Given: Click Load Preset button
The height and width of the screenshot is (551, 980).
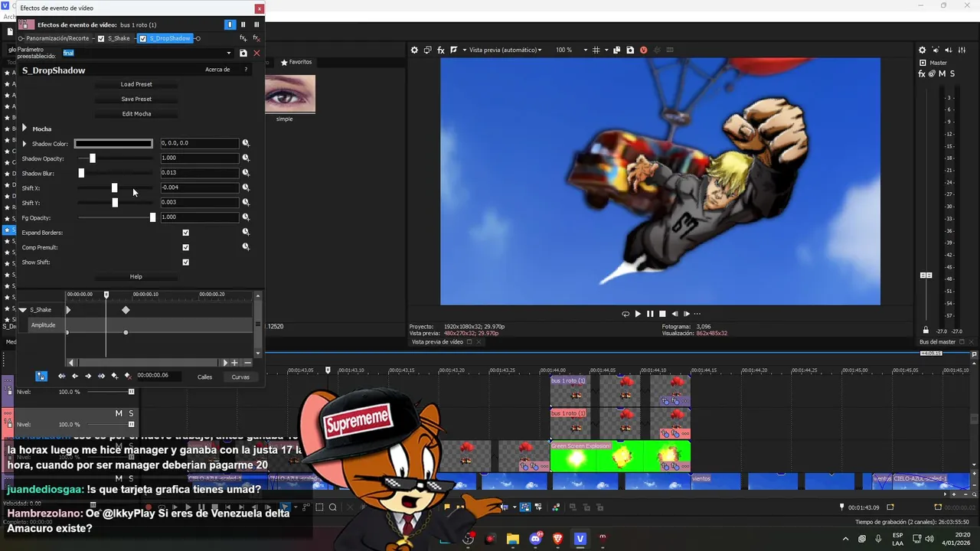Looking at the screenshot, I should tap(136, 84).
